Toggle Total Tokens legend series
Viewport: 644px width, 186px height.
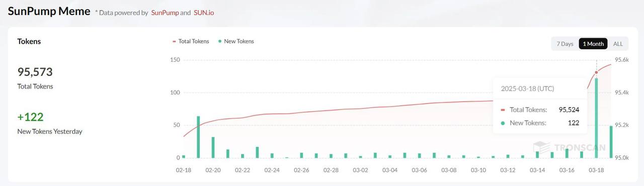[x=191, y=41]
